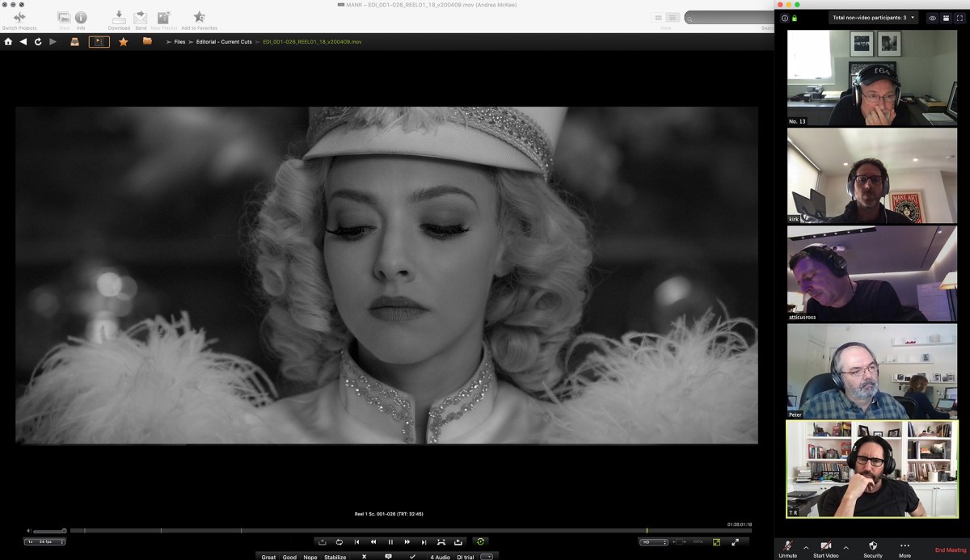Click the Add to Favorites star
This screenshot has width=970, height=560.
(199, 17)
